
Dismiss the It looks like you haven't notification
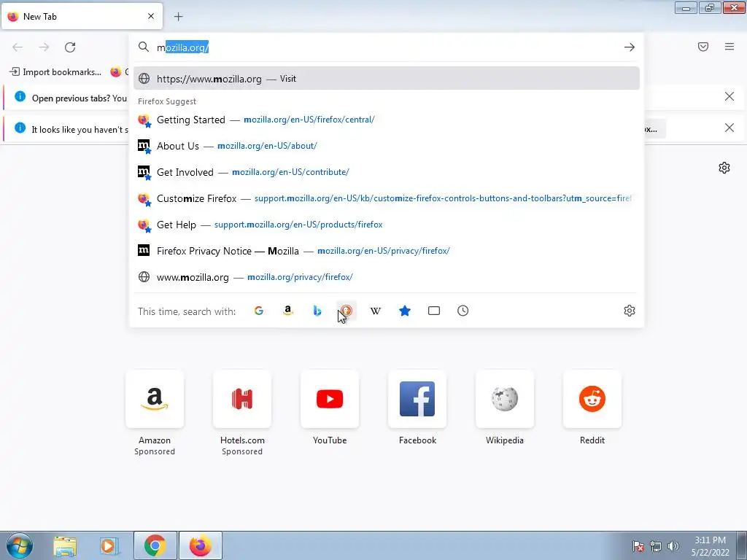point(729,128)
